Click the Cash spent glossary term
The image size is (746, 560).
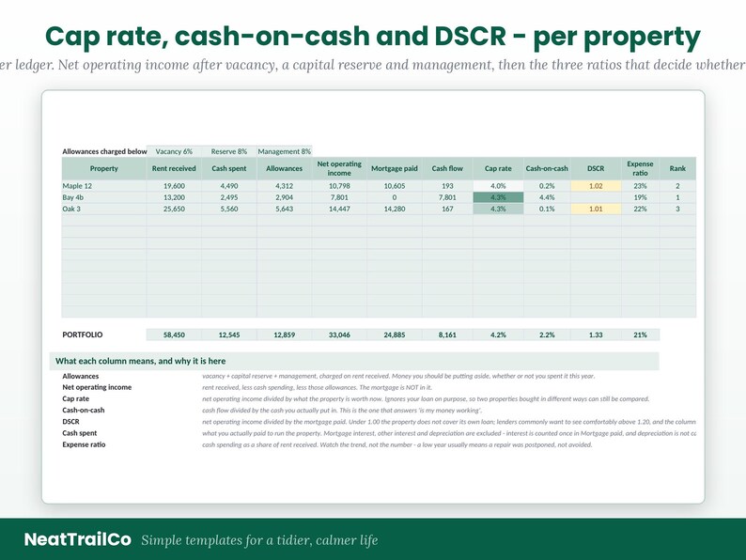pos(80,433)
